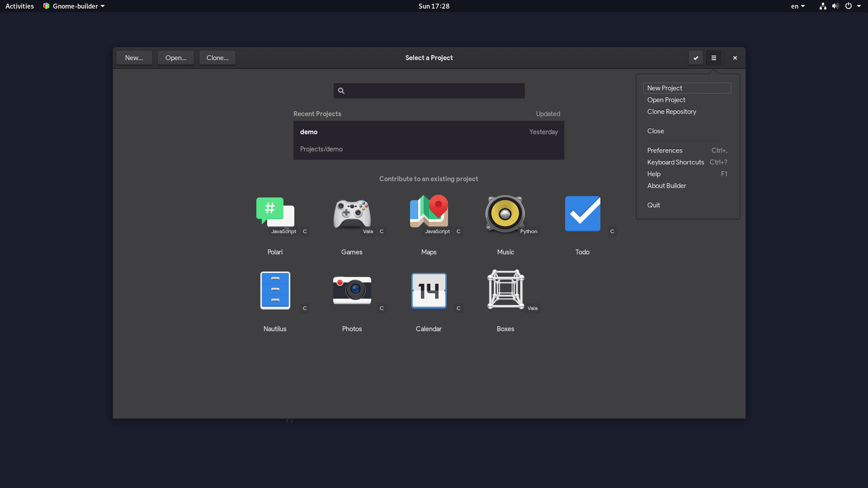Select Open Project menu entry

[687, 100]
